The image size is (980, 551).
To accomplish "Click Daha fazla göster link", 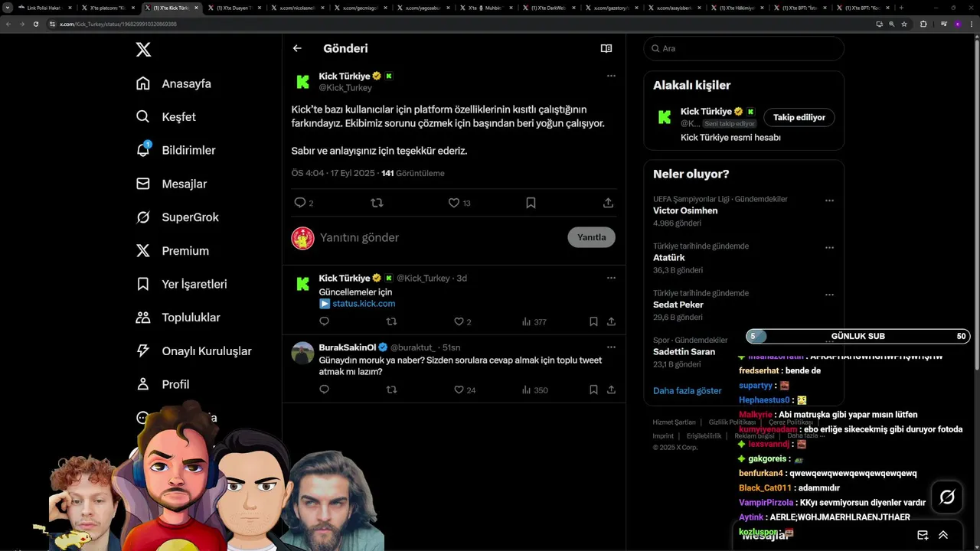I will [x=687, y=390].
